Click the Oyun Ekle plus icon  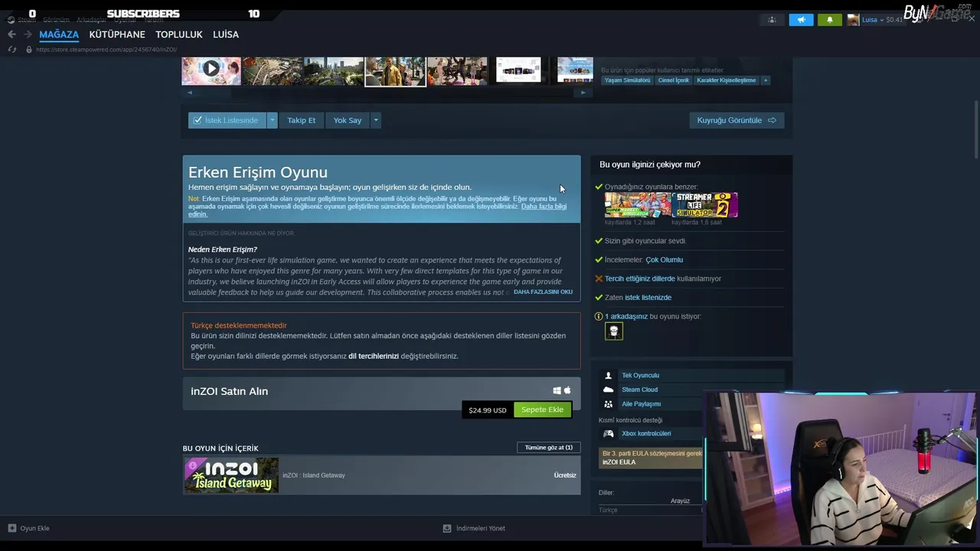click(x=11, y=528)
